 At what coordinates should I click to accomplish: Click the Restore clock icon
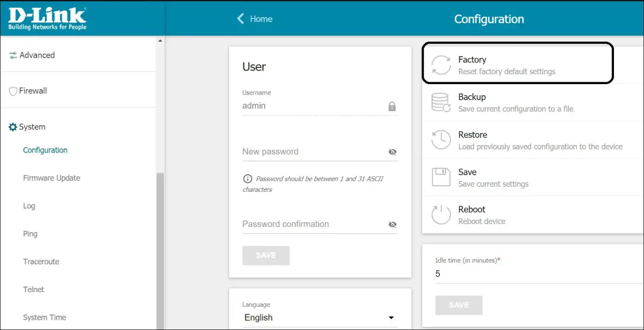coord(441,140)
